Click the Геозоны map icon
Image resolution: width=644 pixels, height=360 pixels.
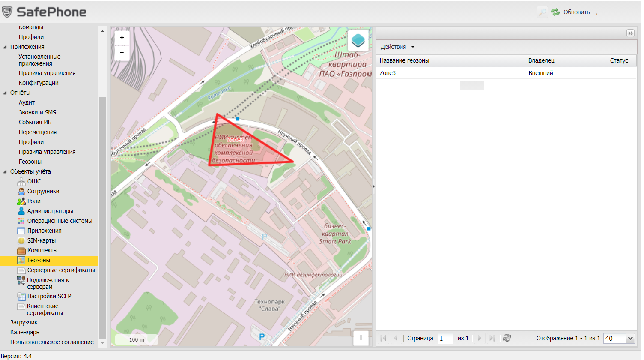point(21,260)
